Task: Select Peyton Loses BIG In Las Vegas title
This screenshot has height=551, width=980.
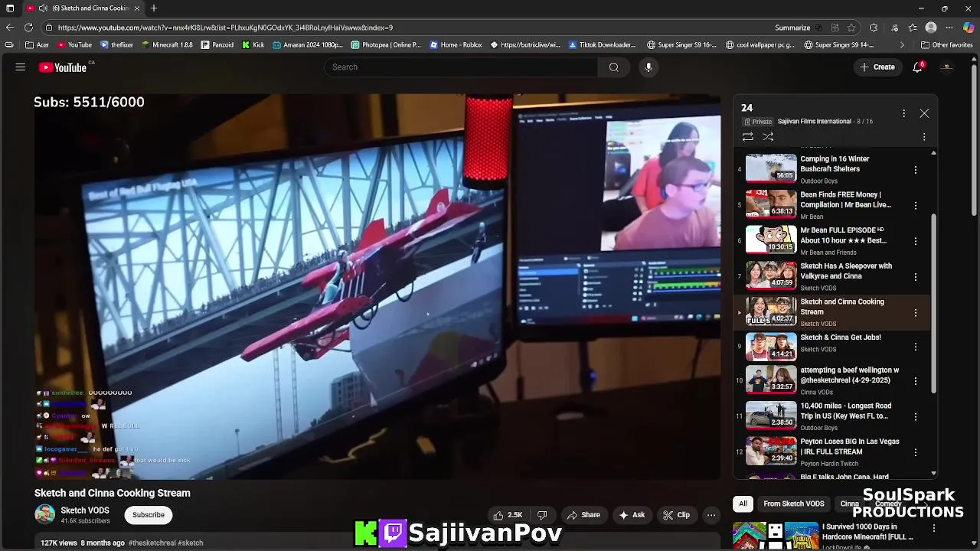Action: [x=849, y=446]
